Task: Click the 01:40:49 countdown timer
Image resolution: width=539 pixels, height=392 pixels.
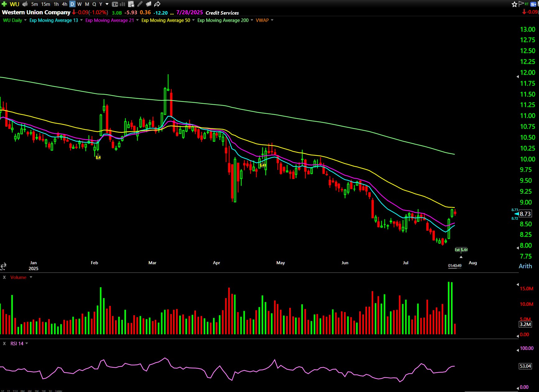Action: 455,266
